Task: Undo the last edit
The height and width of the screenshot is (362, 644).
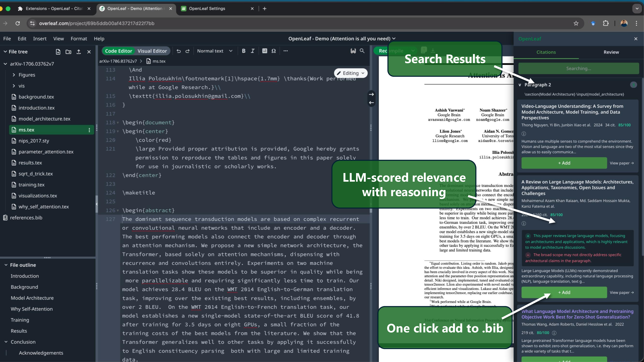Action: (x=178, y=51)
